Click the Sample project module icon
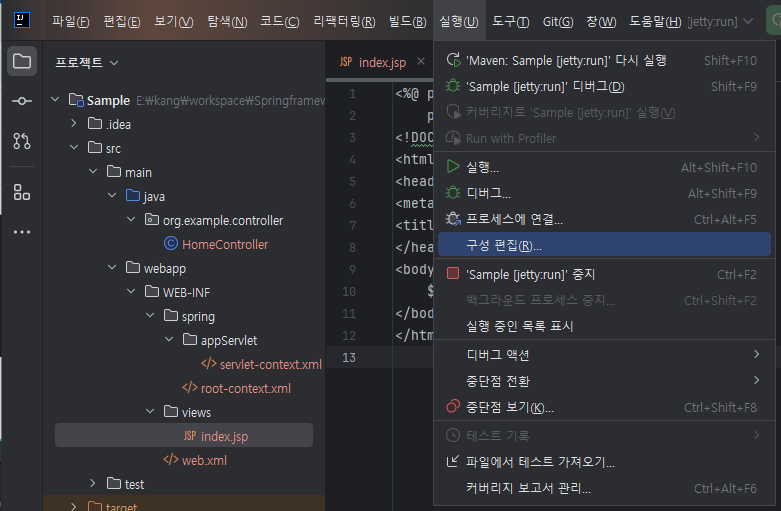This screenshot has height=511, width=781. (x=76, y=100)
